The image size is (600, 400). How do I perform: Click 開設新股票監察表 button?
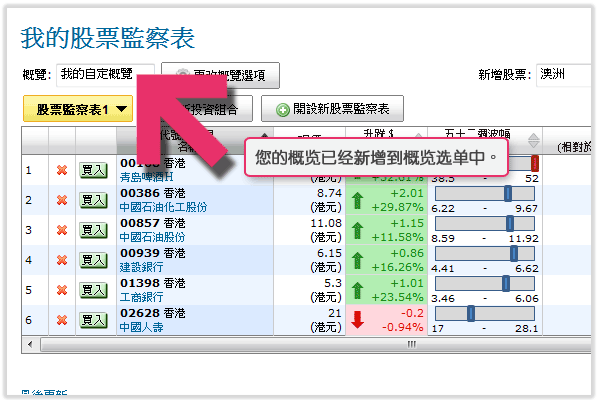[332, 109]
